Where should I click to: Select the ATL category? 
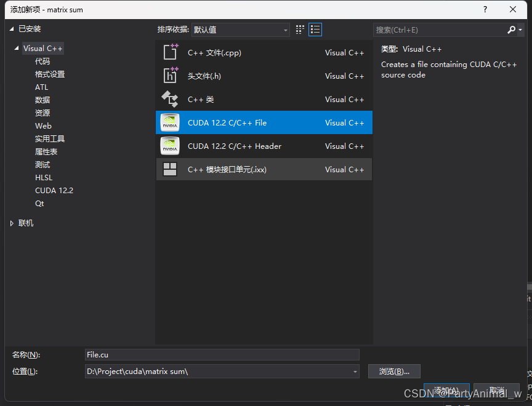[42, 87]
